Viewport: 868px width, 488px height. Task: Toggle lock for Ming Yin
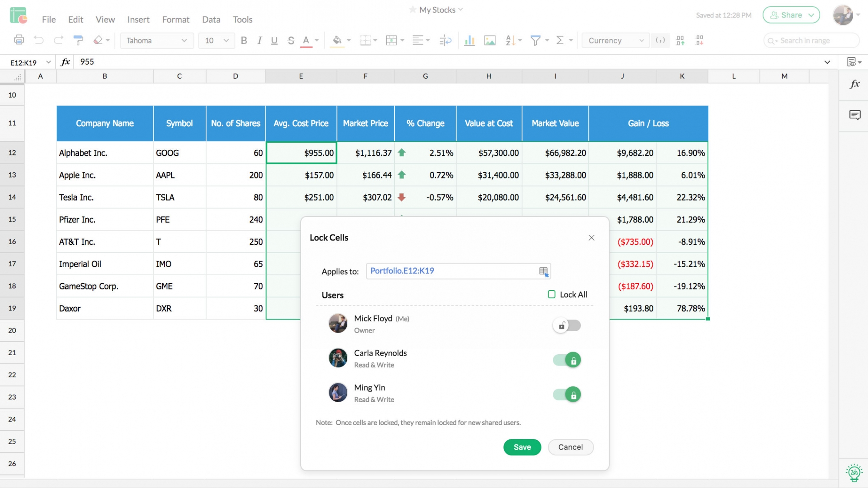click(x=566, y=394)
